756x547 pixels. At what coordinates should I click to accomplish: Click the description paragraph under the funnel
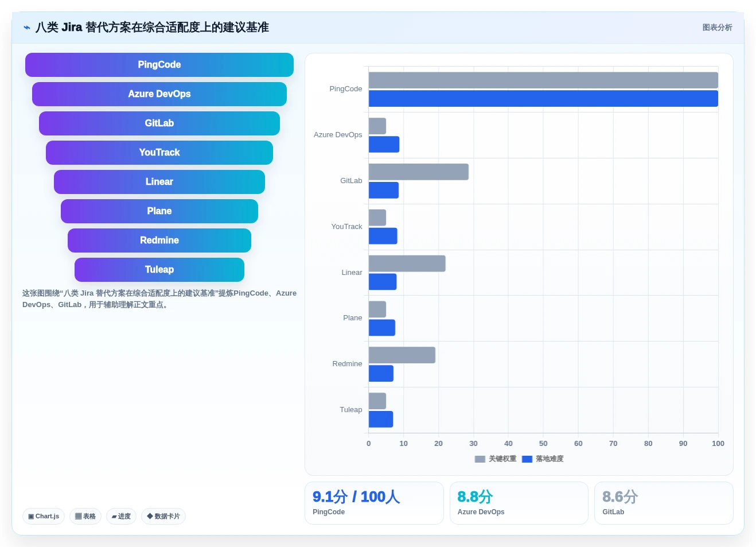(x=159, y=299)
